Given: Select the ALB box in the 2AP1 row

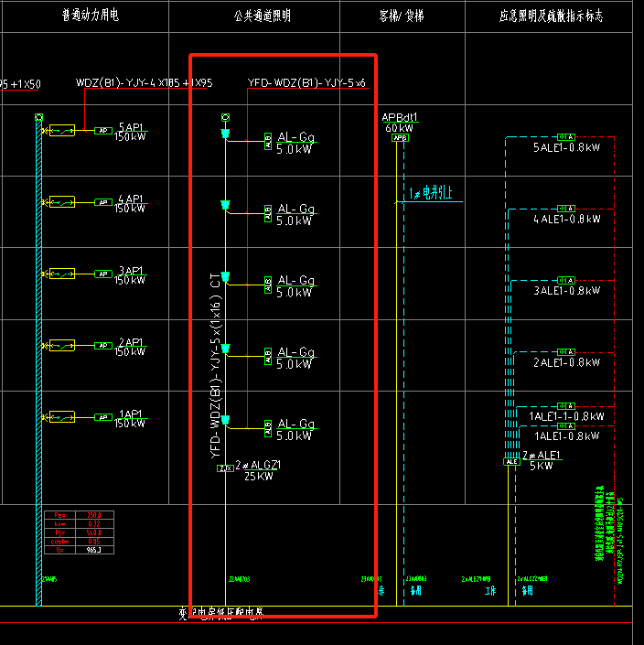Looking at the screenshot, I should click(x=268, y=356).
